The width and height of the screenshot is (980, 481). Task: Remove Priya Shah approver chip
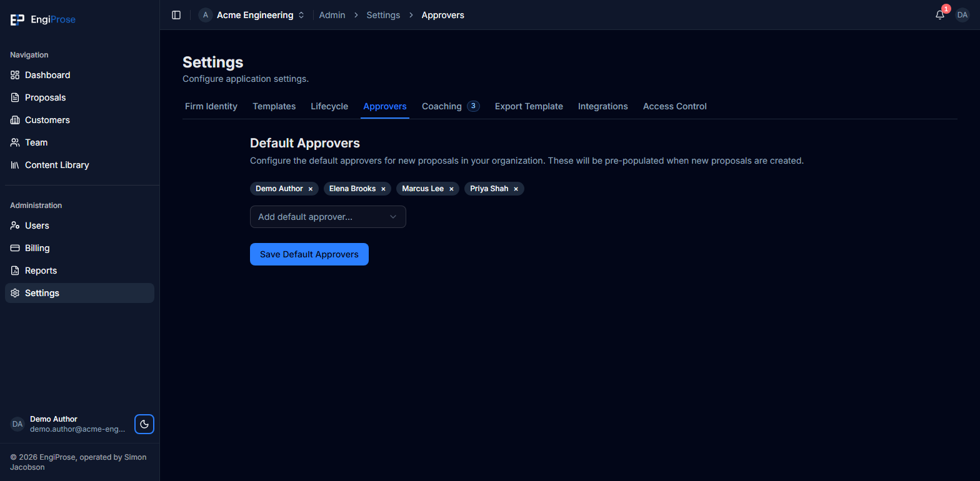pyautogui.click(x=516, y=189)
